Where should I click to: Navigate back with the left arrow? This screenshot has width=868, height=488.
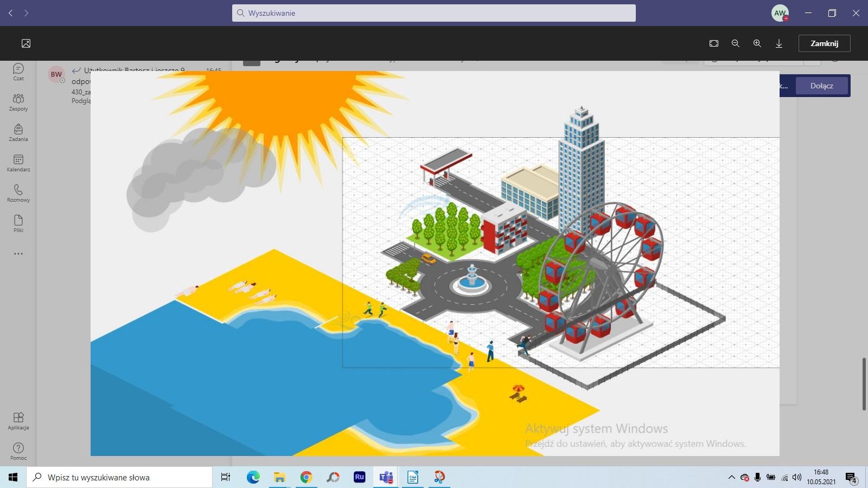tap(10, 13)
